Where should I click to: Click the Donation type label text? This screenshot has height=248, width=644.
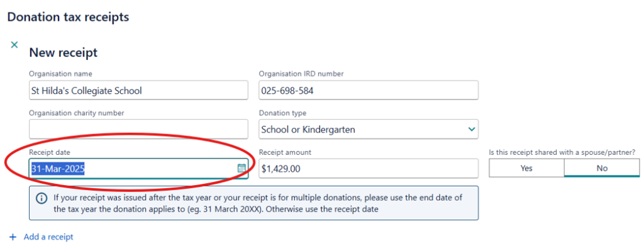click(x=282, y=113)
